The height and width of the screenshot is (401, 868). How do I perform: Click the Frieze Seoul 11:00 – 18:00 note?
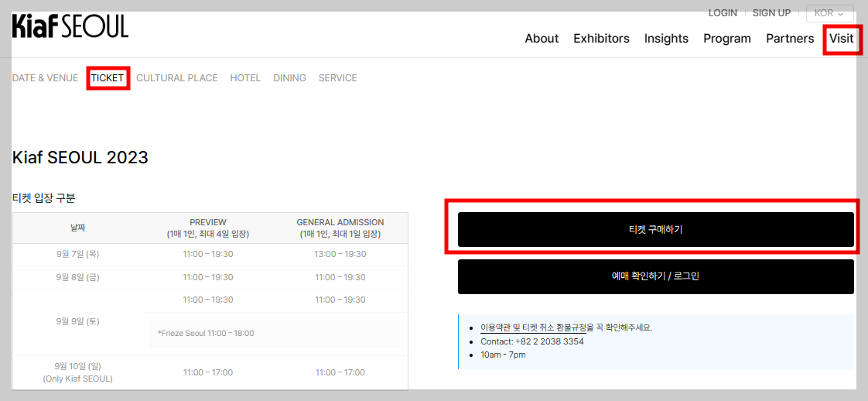coord(206,334)
